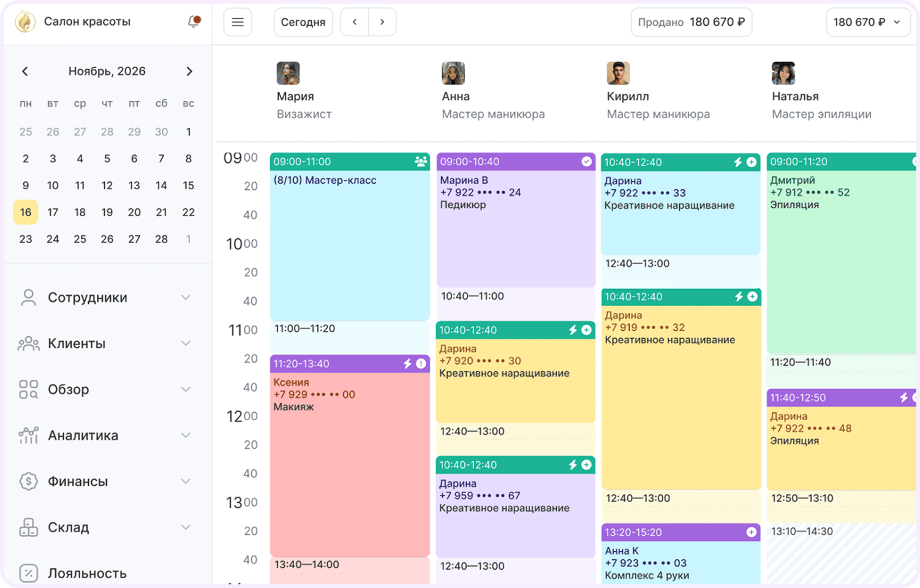Viewport: 920px width, 588px height.
Task: Open the Клиенты menu item
Action: pos(107,344)
